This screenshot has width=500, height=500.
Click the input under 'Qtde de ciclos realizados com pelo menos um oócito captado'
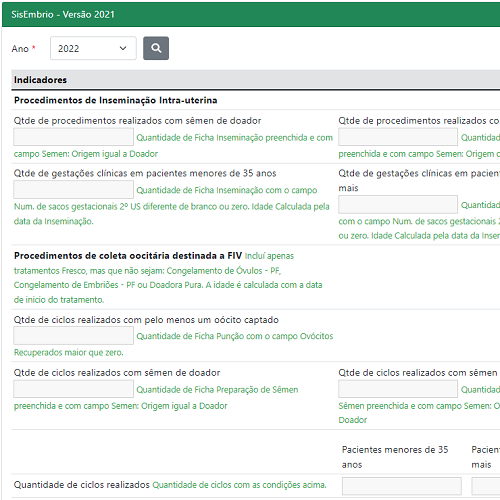(74, 336)
